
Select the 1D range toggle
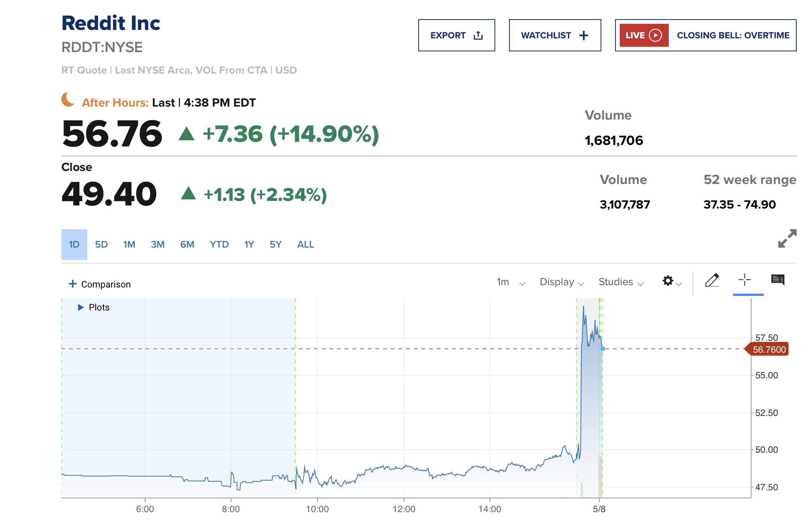[x=74, y=245]
